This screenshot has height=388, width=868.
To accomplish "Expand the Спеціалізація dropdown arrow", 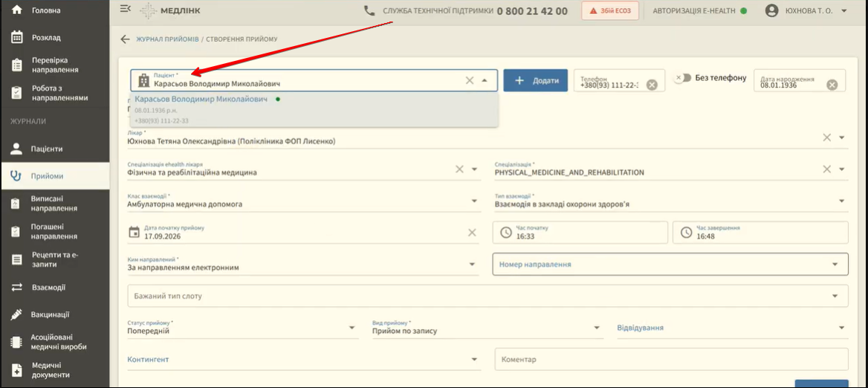I will pos(842,169).
